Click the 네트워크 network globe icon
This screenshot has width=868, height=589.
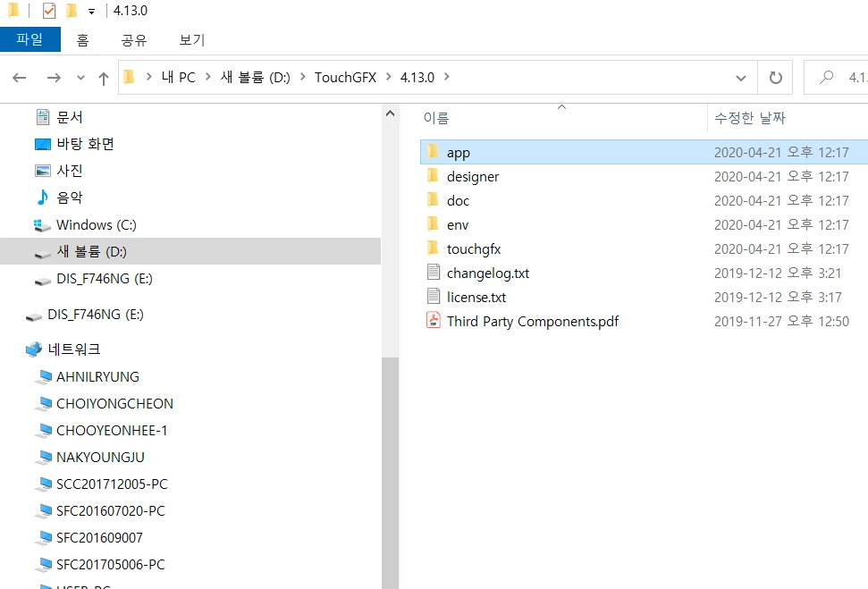[x=34, y=349]
